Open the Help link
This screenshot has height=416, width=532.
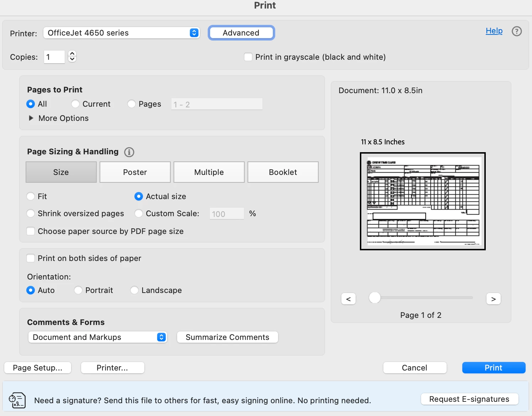click(494, 31)
